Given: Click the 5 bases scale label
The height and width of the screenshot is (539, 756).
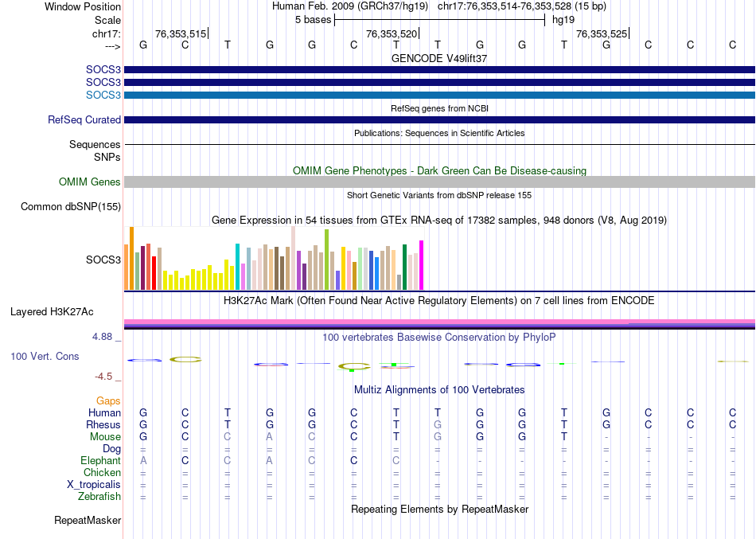Looking at the screenshot, I should 313,20.
